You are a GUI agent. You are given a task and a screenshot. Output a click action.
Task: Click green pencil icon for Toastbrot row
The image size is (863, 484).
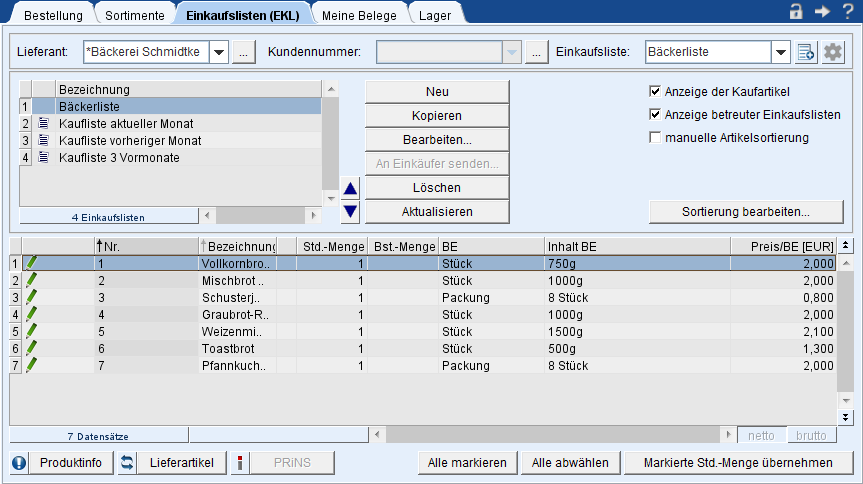(x=31, y=349)
